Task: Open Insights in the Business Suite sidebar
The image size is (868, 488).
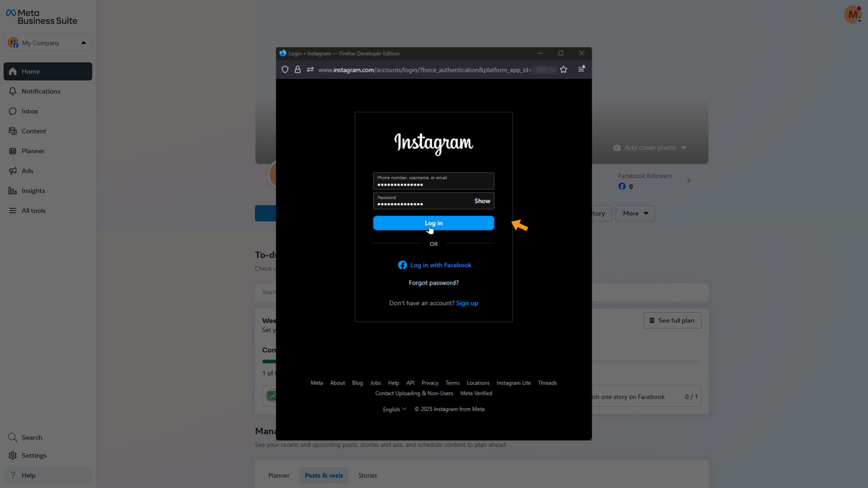Action: [48, 191]
